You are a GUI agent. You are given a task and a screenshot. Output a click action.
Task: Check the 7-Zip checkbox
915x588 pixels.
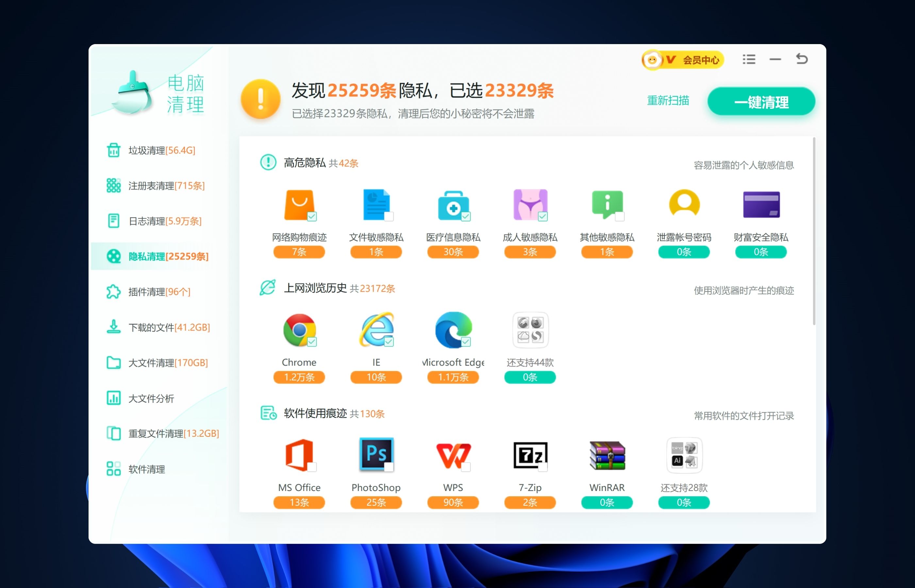pos(543,467)
